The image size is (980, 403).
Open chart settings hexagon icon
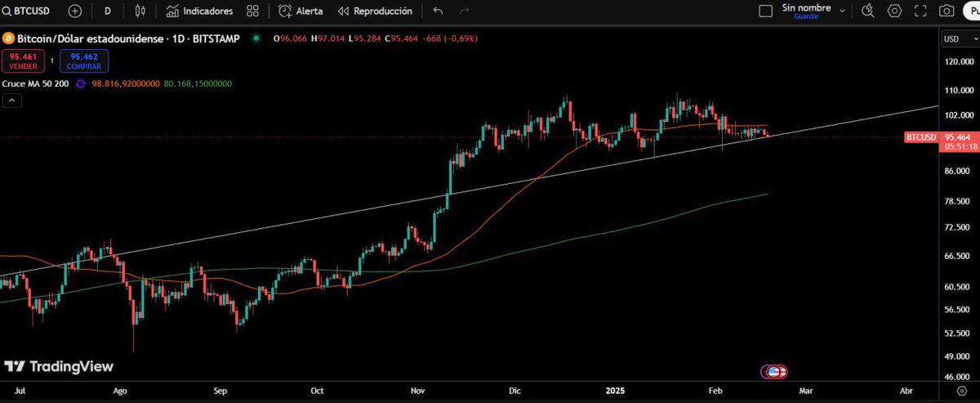tap(895, 11)
